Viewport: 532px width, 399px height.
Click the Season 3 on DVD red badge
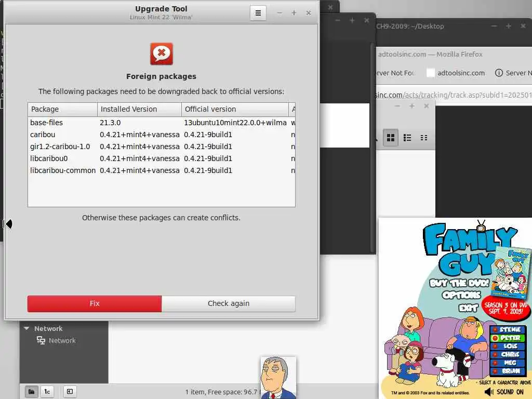point(506,308)
